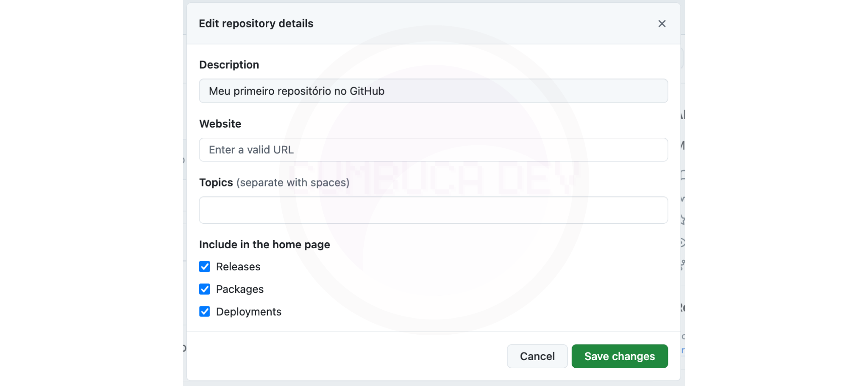The image size is (868, 386).
Task: Disable the Deployments checkbox
Action: coord(205,311)
